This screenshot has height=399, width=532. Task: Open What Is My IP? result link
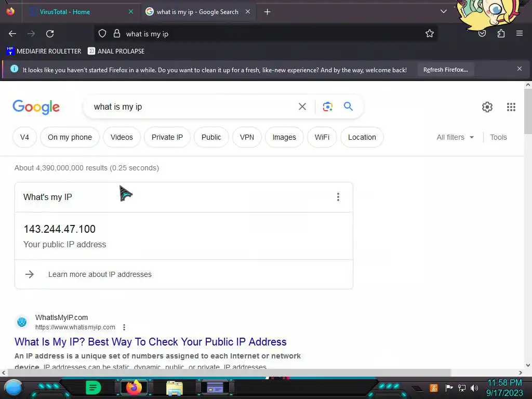point(151,342)
